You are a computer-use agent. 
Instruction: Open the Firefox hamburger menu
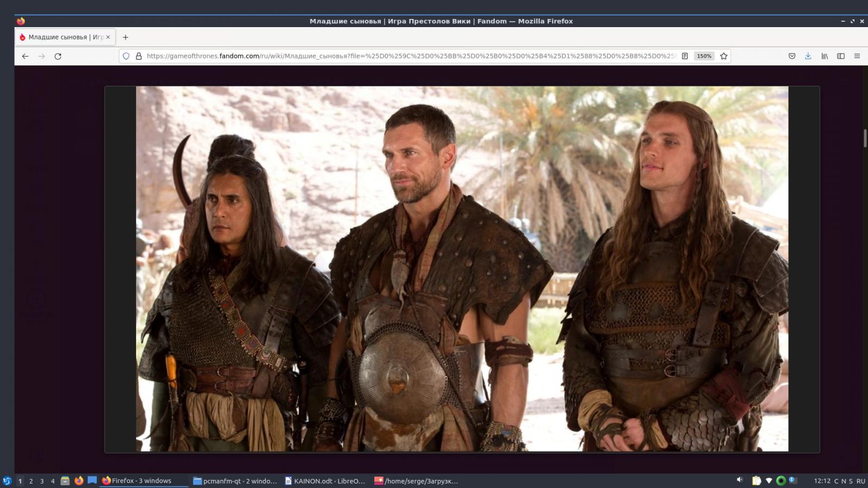click(x=857, y=56)
